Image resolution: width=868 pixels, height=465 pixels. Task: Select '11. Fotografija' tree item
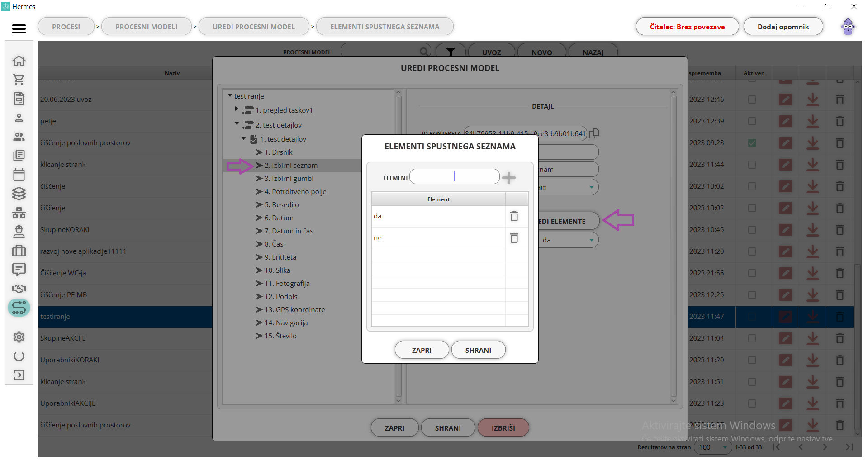[287, 284]
